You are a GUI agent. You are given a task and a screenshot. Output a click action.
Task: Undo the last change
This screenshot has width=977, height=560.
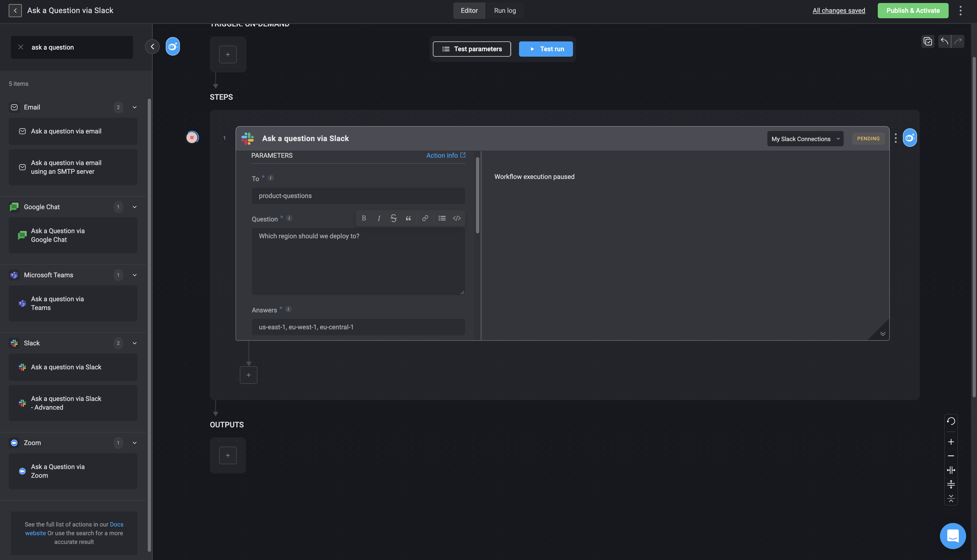[945, 41]
